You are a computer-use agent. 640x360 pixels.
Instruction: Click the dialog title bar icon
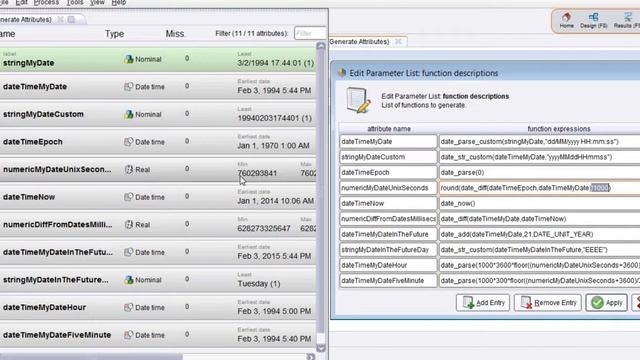(341, 73)
